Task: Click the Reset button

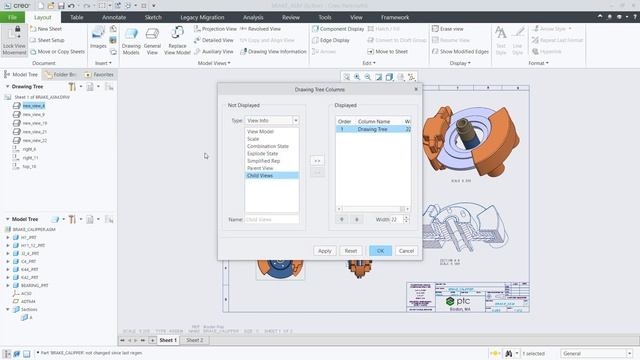Action: (x=351, y=251)
